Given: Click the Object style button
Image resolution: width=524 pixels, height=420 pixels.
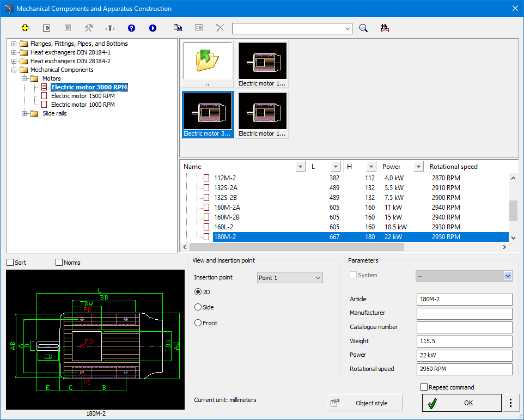Looking at the screenshot, I should pyautogui.click(x=365, y=403).
